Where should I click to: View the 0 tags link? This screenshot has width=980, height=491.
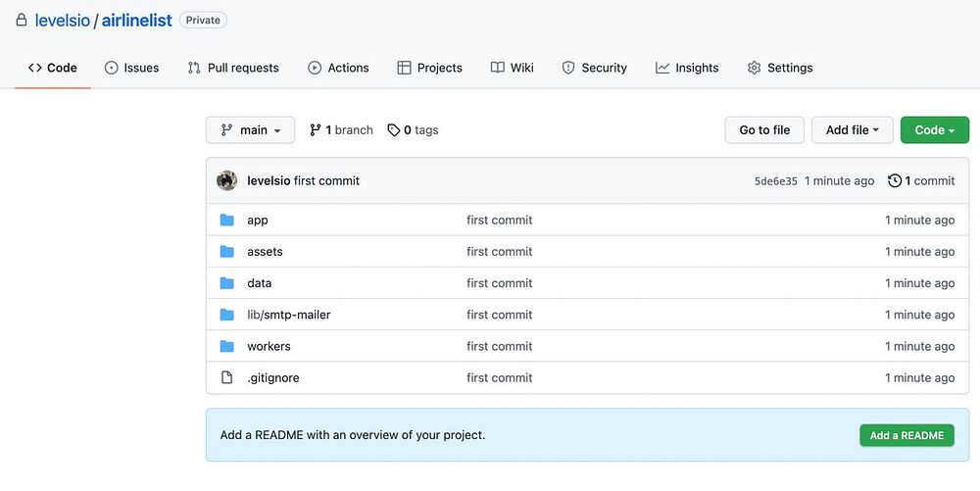[x=414, y=130]
